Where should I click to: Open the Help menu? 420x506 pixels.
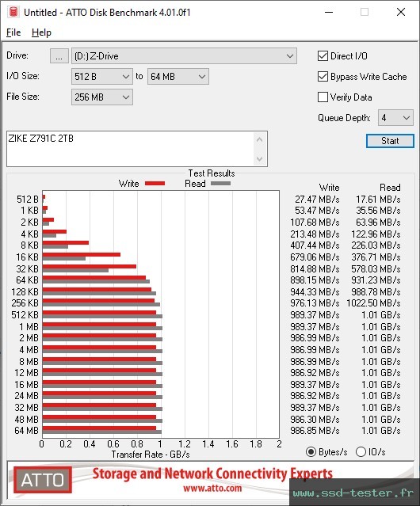click(x=41, y=32)
